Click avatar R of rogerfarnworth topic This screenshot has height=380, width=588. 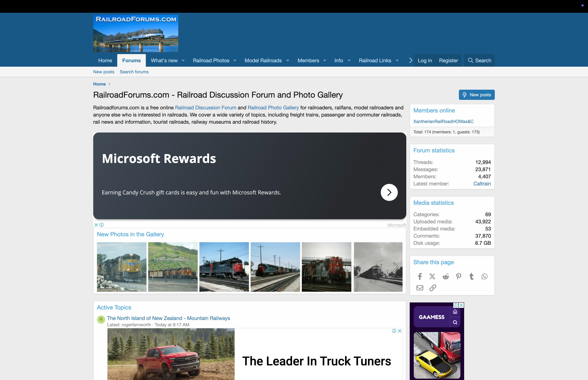[x=101, y=320]
